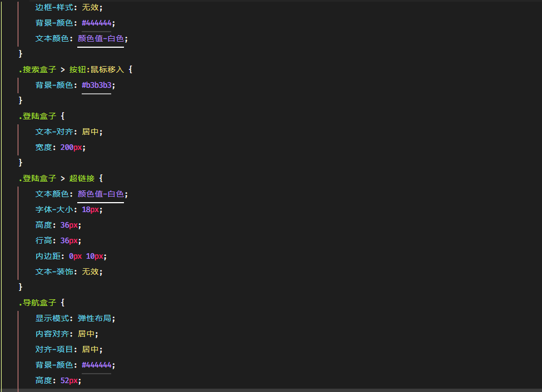Click the value 弹性布局
Viewport: 542px width, 392px height.
click(95, 318)
